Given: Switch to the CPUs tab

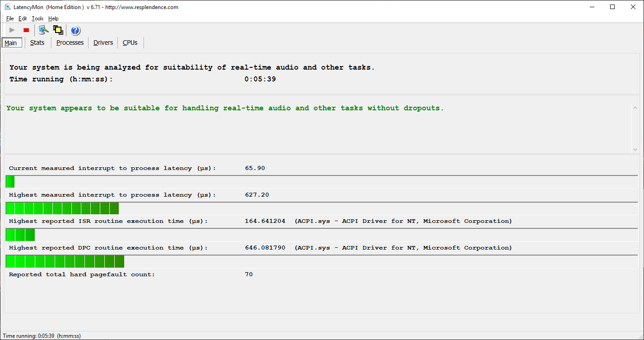Looking at the screenshot, I should pyautogui.click(x=130, y=42).
